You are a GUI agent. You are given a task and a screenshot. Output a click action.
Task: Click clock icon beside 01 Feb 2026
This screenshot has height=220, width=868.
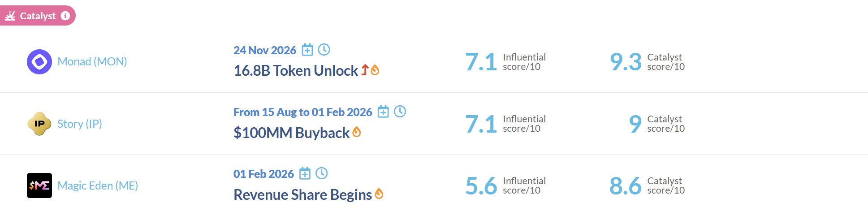click(x=322, y=173)
